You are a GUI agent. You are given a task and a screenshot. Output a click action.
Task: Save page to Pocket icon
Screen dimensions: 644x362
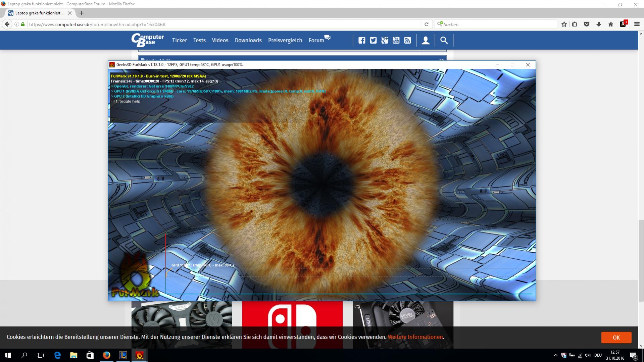coord(587,24)
